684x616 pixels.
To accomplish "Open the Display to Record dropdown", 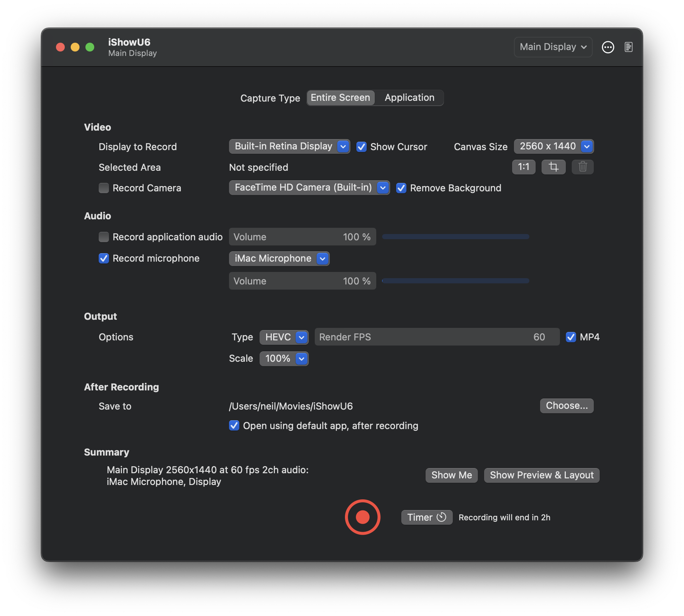I will pos(342,146).
